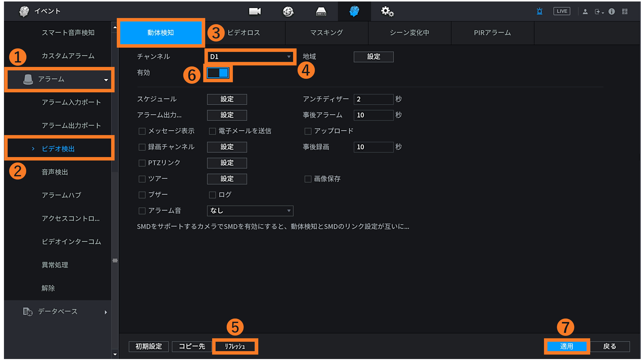This screenshot has width=644, height=361.
Task: Enable the ブザー checkbox
Action: (142, 195)
